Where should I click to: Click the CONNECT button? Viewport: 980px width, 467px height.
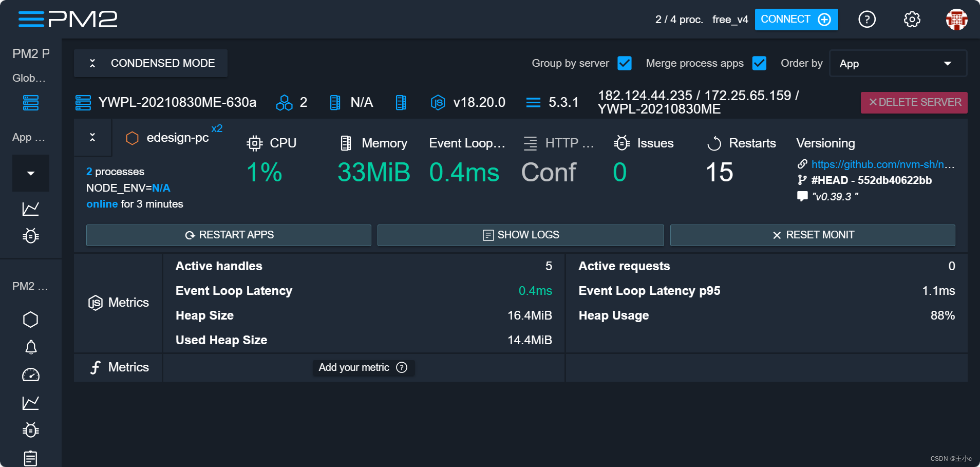tap(796, 20)
